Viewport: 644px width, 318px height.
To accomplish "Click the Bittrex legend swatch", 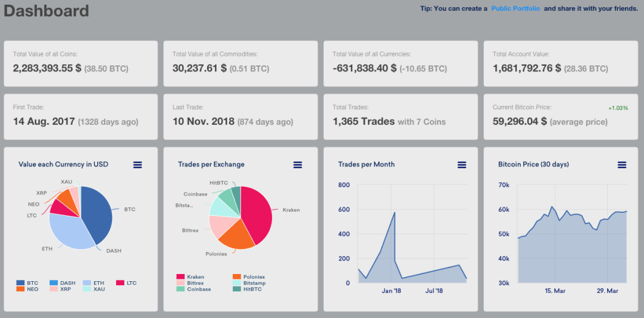I will pos(180,283).
